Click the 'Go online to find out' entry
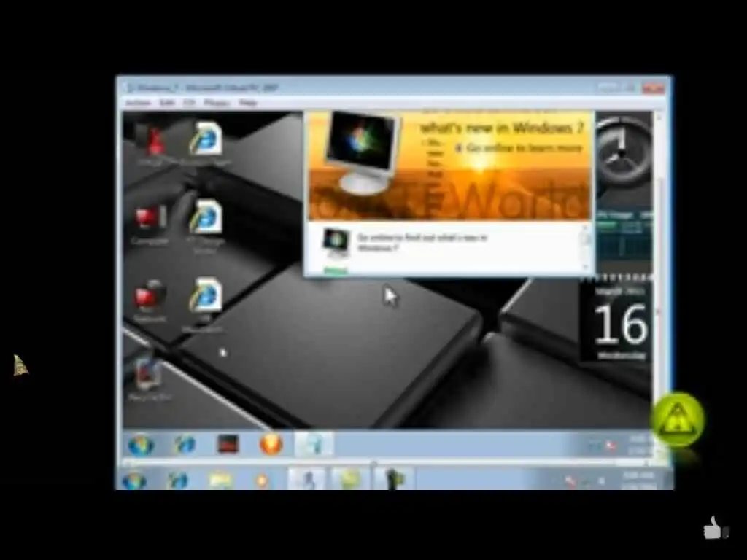The height and width of the screenshot is (560, 747). 422,242
